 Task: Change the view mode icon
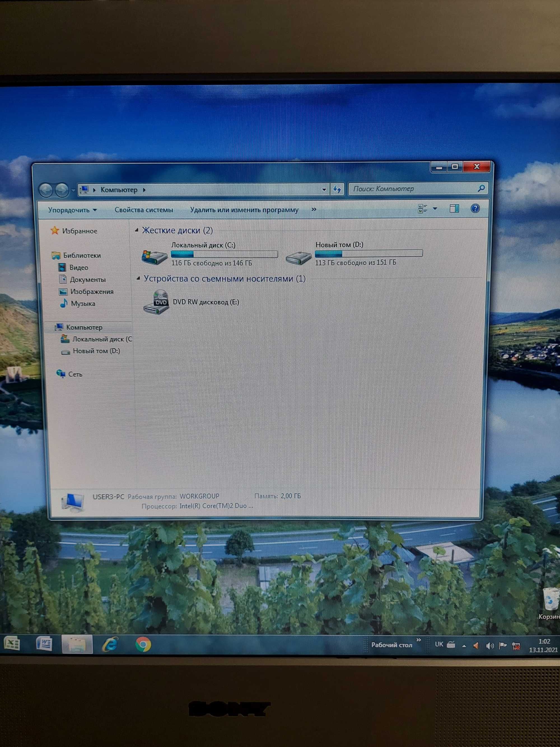423,209
